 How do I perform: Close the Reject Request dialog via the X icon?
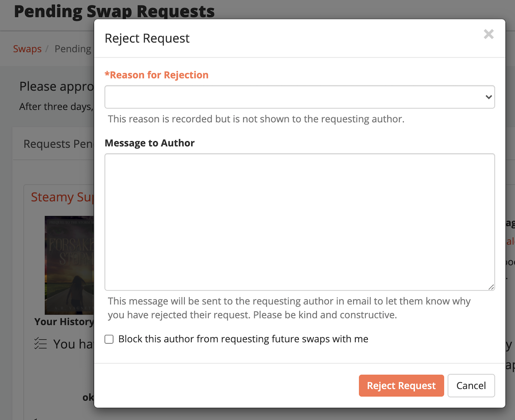(x=488, y=34)
